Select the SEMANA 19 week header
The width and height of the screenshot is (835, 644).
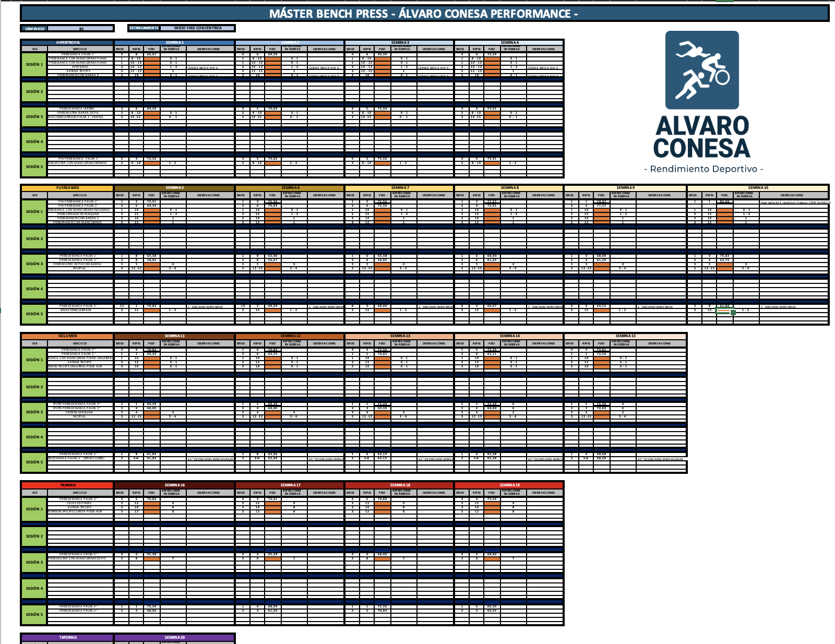coord(509,485)
